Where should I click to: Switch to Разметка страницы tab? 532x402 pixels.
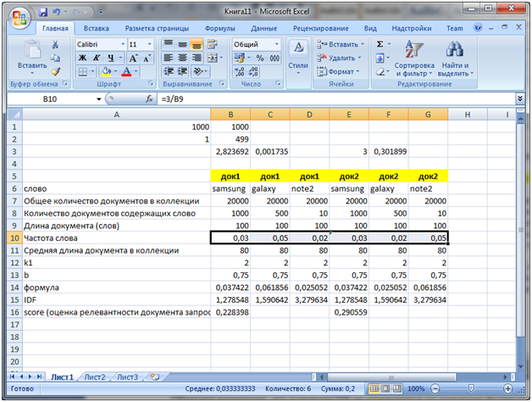coord(157,29)
